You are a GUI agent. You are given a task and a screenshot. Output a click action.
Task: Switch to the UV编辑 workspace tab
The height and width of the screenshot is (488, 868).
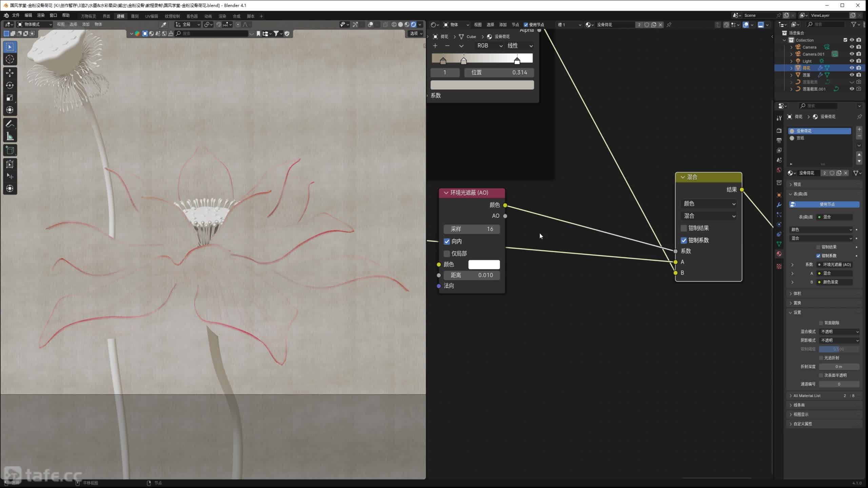pyautogui.click(x=152, y=16)
